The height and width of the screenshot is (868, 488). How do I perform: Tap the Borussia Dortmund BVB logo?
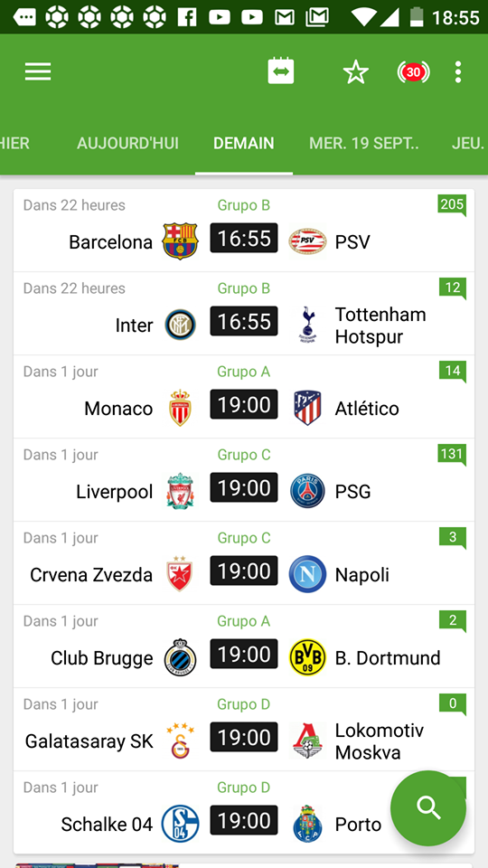(x=307, y=657)
